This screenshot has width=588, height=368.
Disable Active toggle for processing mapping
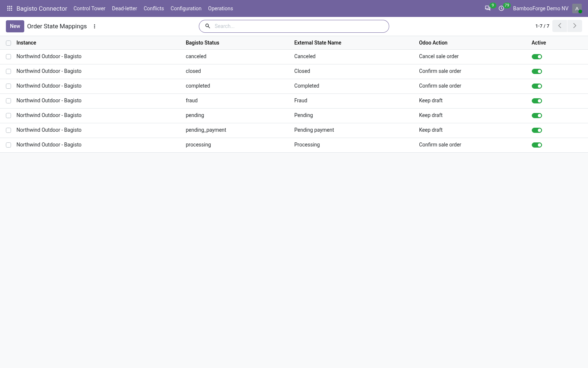click(x=537, y=145)
